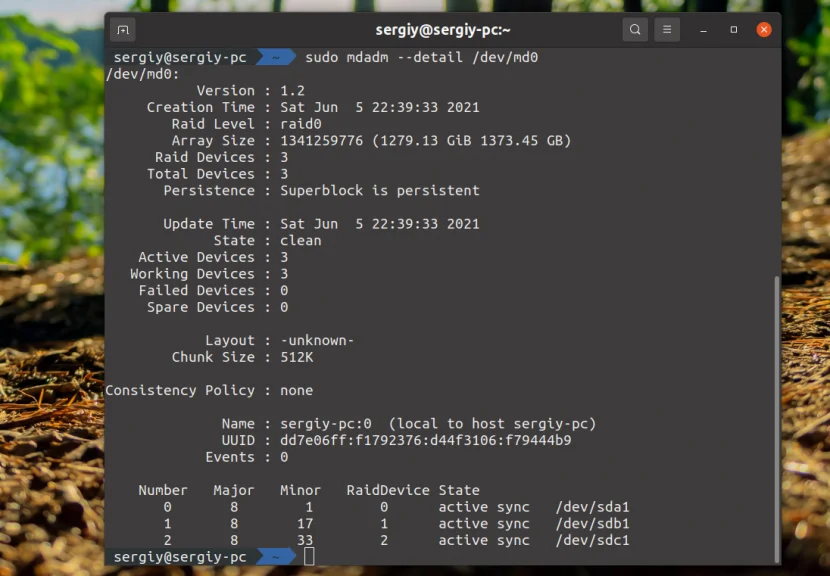Click the blue tilde prompt segment
The image size is (830, 576).
275,556
